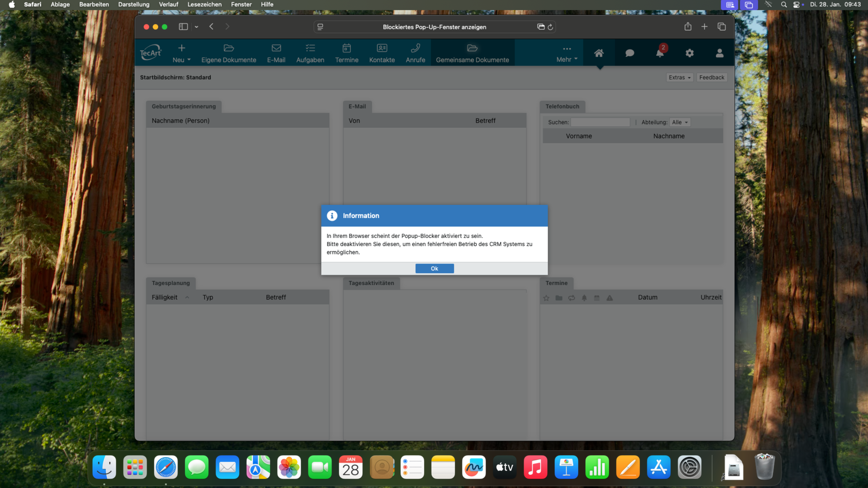The image size is (868, 488).
Task: Expand the Mehr dropdown menu
Action: [566, 53]
